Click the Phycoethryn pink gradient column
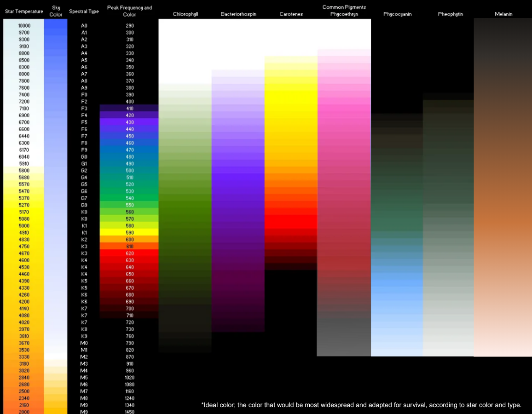Screen dimensions: 532x414 (x=344, y=202)
